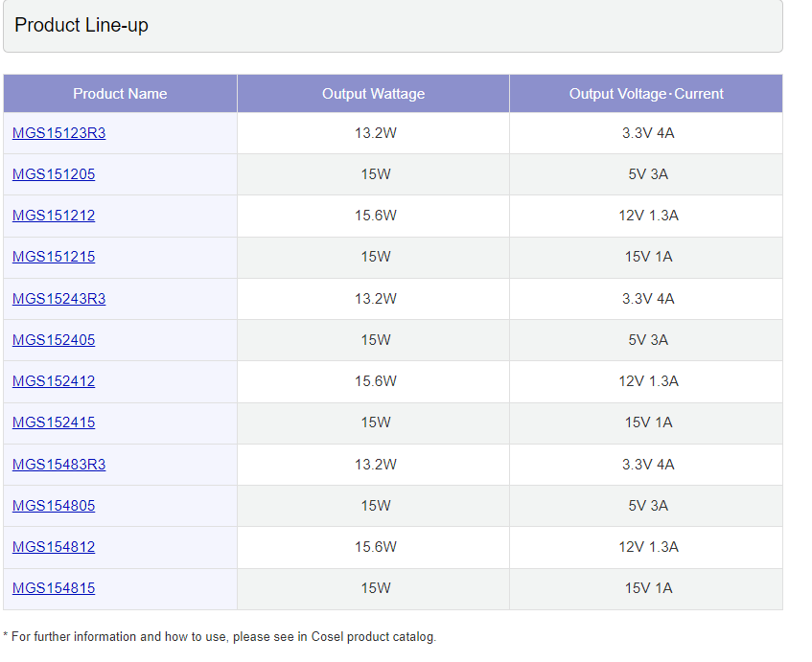Screen dimensions: 812x662
Task: Visit the MGS154805 product page
Action: tap(54, 506)
